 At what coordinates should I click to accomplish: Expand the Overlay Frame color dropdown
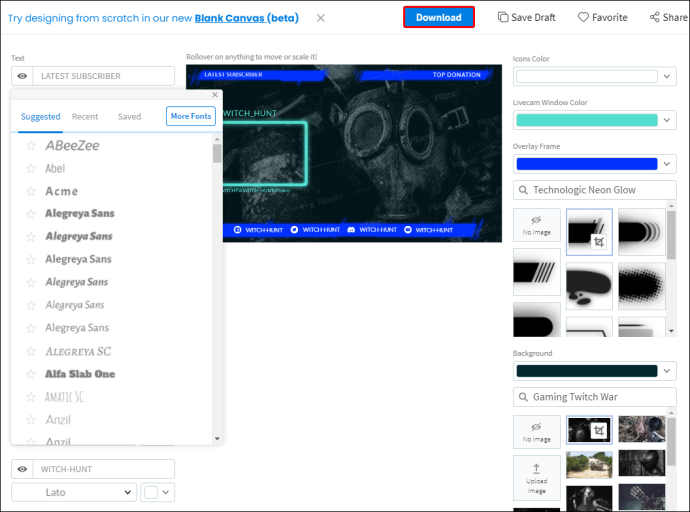(x=667, y=164)
